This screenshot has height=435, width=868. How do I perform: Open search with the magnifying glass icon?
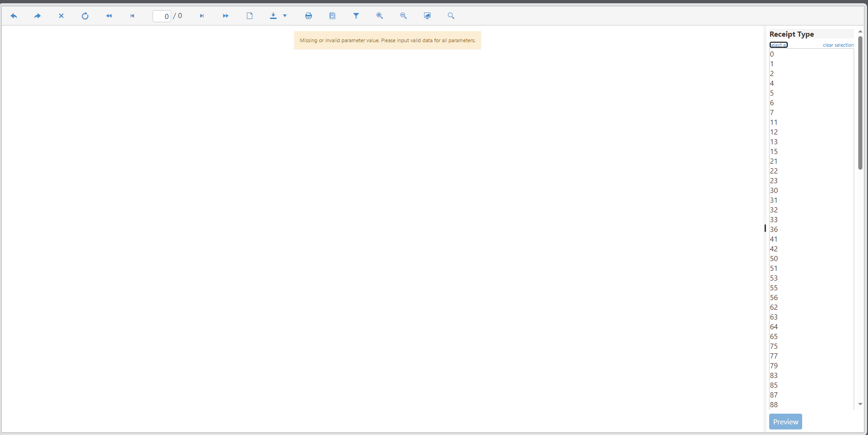451,16
